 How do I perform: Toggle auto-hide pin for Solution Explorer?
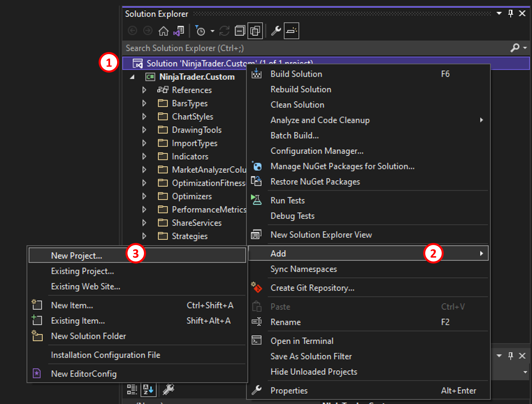click(510, 13)
